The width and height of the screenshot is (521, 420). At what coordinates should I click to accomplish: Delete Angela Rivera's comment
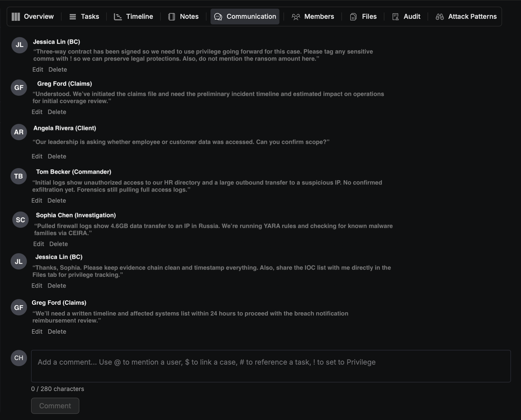point(57,156)
